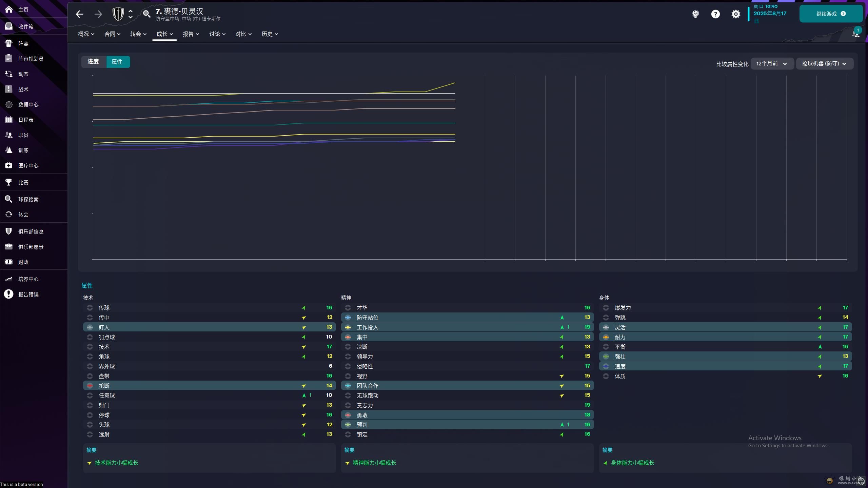Expand the 合同 contract menu
The height and width of the screenshot is (488, 868).
113,34
